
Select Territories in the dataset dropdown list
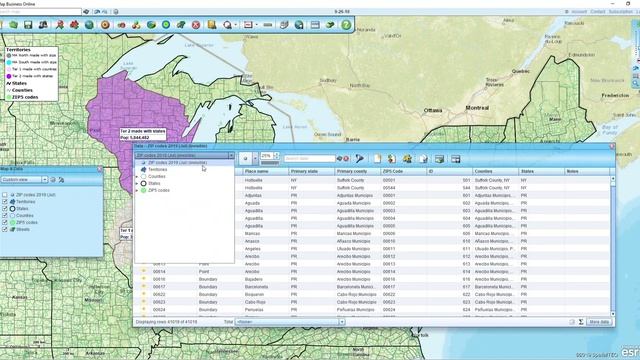click(x=157, y=169)
